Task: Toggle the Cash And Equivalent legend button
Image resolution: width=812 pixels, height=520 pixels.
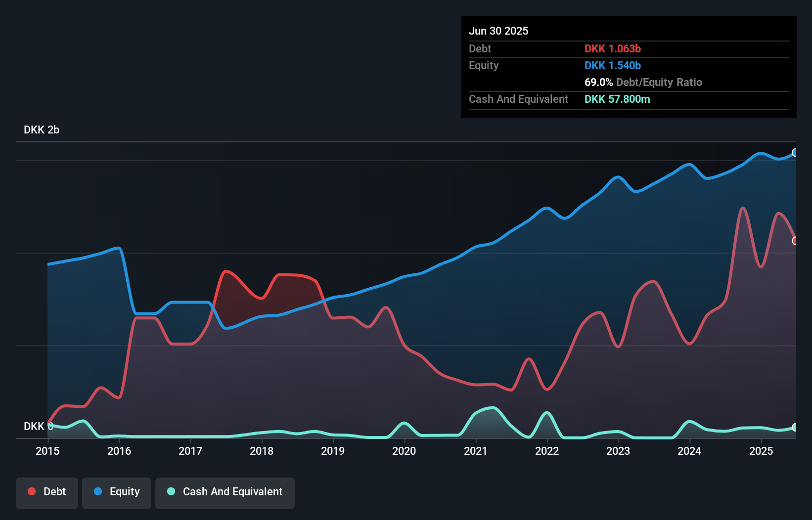Action: pos(225,492)
